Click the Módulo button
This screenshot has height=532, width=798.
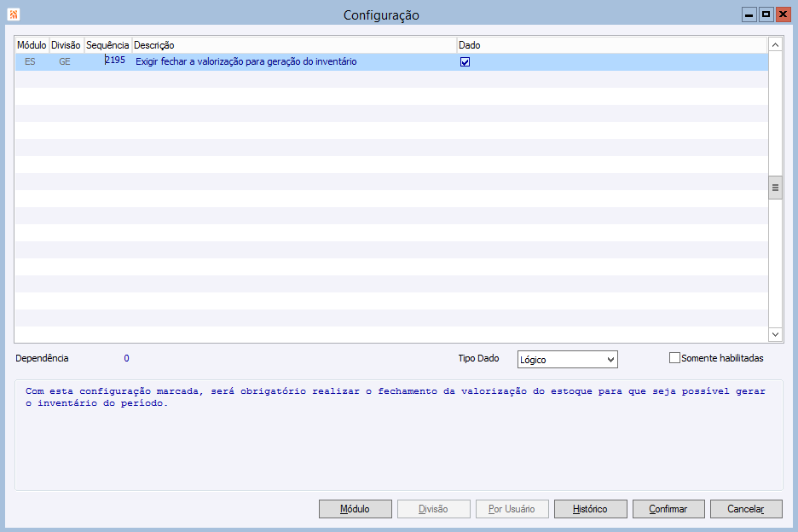(356, 509)
